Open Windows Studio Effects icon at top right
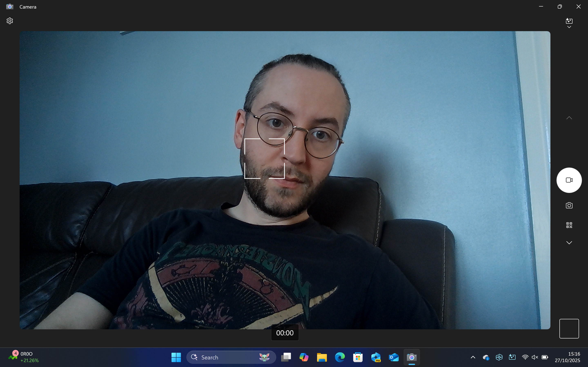588x367 pixels. click(569, 21)
